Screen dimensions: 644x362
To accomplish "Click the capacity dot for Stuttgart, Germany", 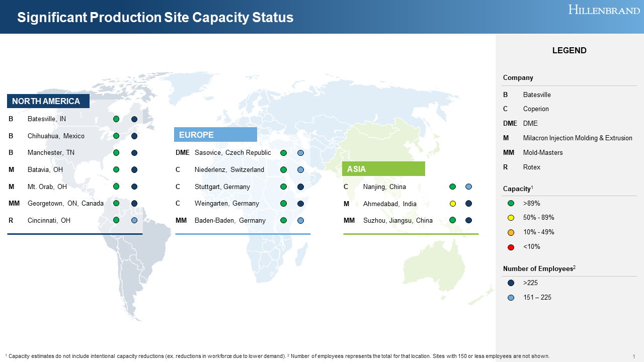I will pos(283,187).
